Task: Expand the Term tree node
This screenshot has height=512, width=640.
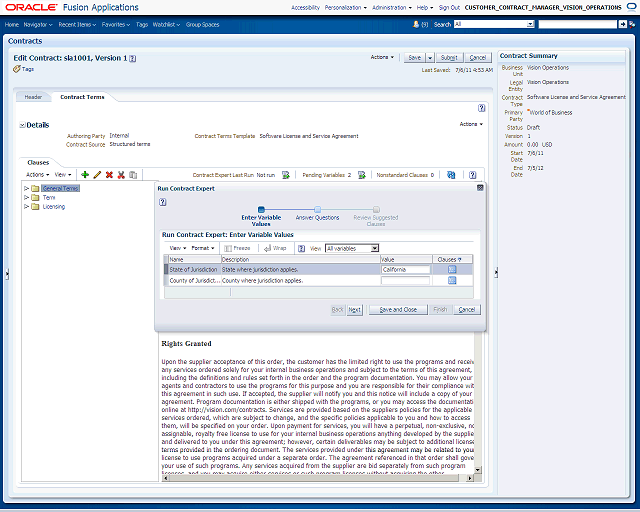Action: [x=26, y=198]
